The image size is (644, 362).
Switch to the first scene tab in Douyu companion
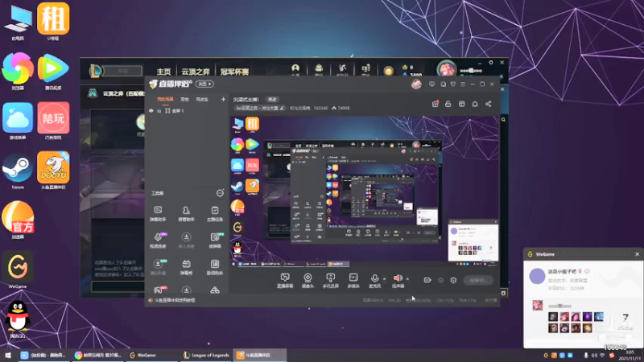[x=165, y=99]
